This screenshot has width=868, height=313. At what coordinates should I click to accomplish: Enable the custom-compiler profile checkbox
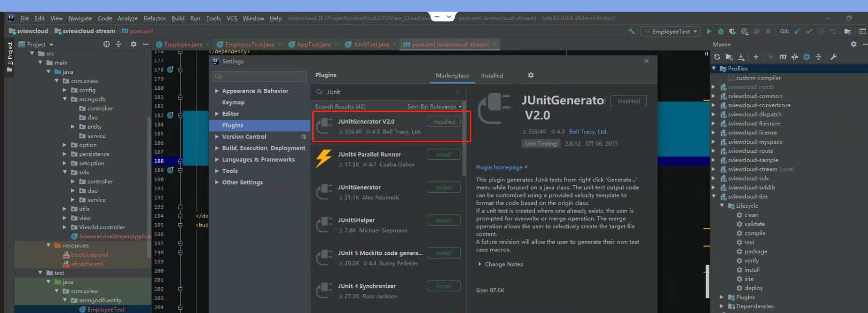click(x=731, y=78)
